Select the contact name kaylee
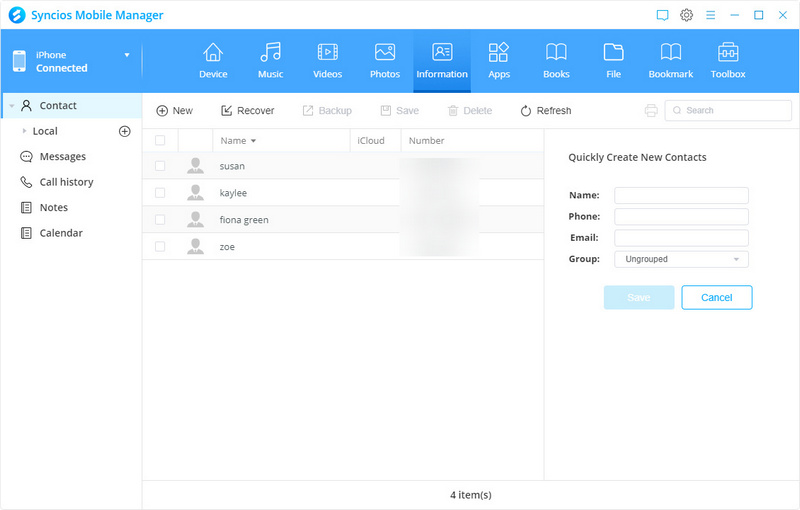The width and height of the screenshot is (800, 510). 233,193
